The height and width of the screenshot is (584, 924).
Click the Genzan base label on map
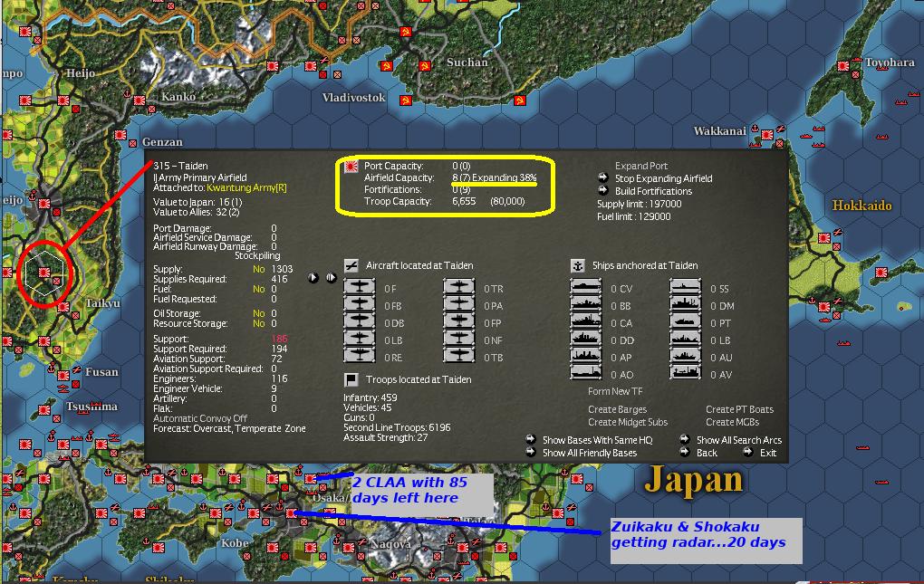coord(162,142)
